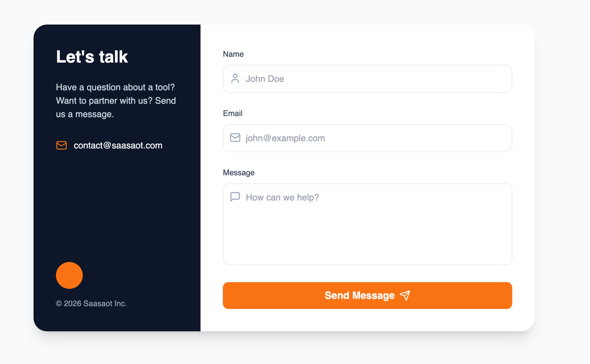The image size is (590, 364).
Task: Click the Message field label
Action: pos(239,173)
